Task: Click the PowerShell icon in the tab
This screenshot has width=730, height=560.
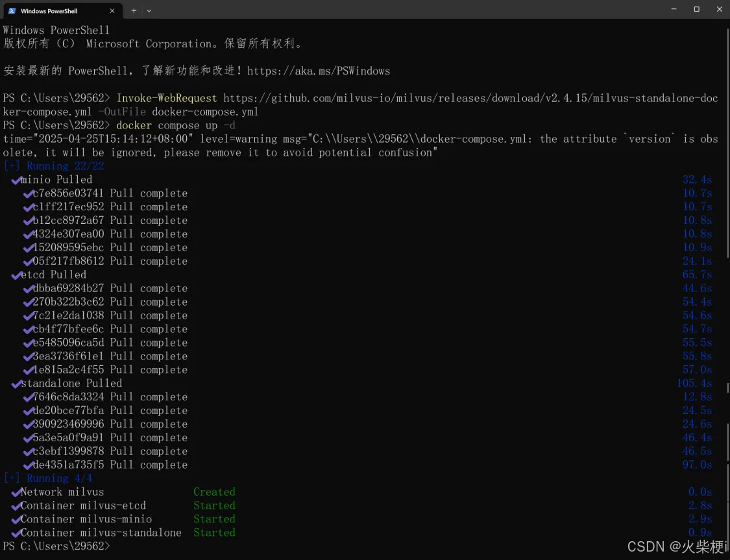Action: 12,10
